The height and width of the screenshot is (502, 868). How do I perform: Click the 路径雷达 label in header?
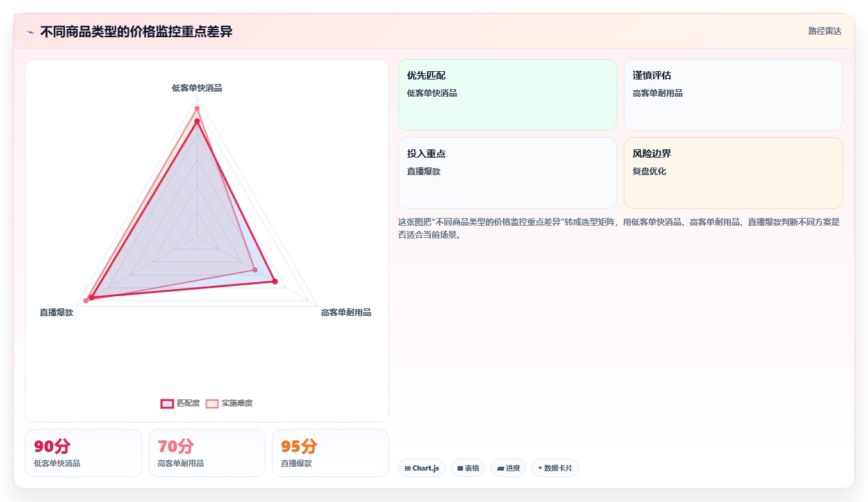point(824,31)
